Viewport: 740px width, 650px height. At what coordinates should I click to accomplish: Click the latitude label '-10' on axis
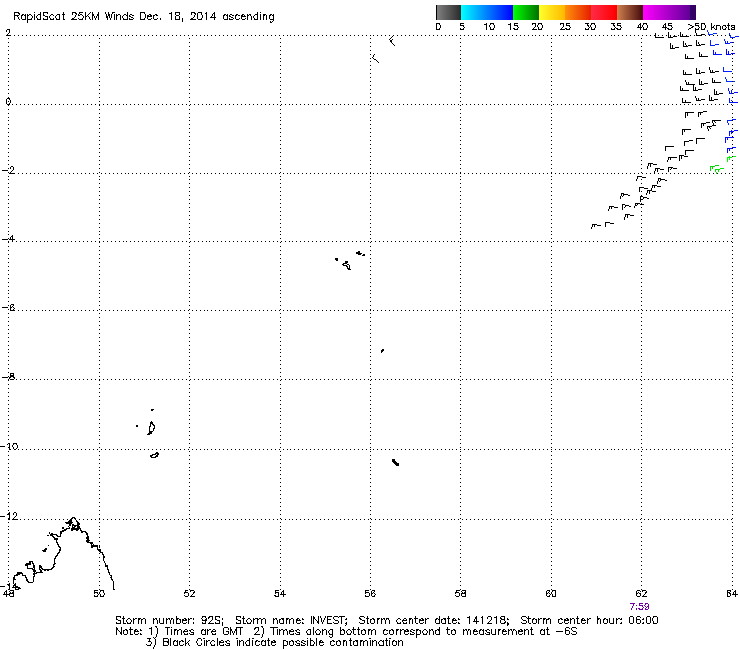tap(10, 446)
